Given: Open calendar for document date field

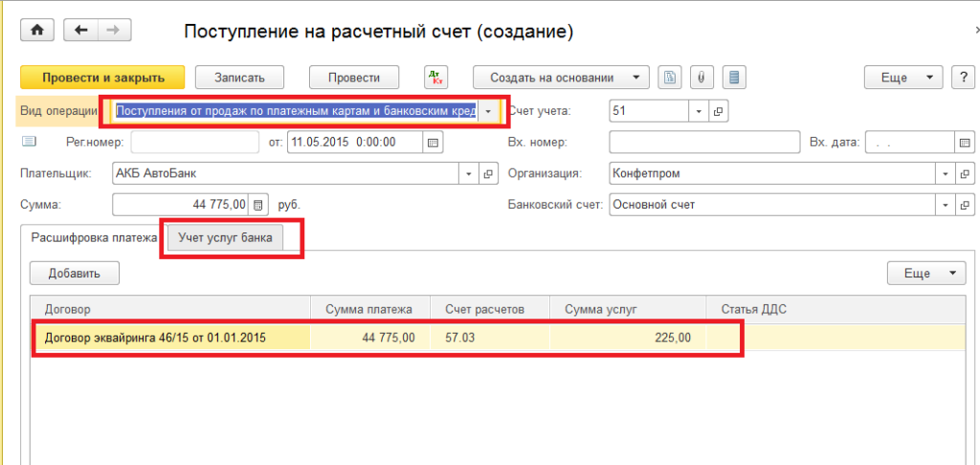Looking at the screenshot, I should (x=433, y=142).
